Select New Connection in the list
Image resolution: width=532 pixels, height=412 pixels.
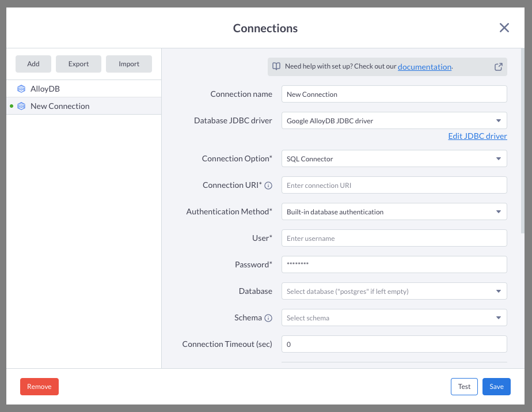[84, 106]
